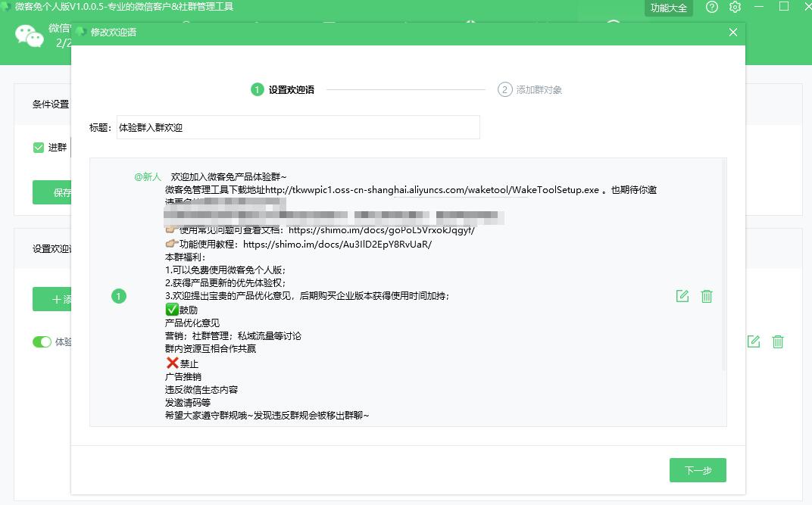Click the welcome message scrollbar

click(x=724, y=265)
